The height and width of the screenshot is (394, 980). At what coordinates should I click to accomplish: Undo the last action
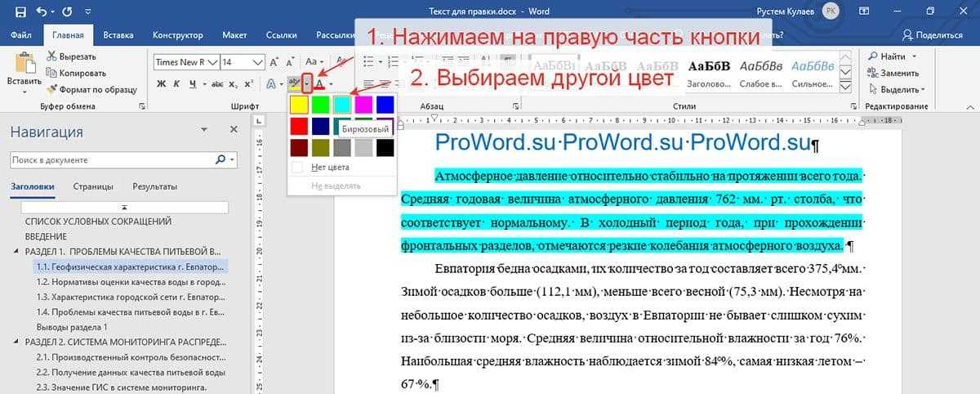[42, 12]
